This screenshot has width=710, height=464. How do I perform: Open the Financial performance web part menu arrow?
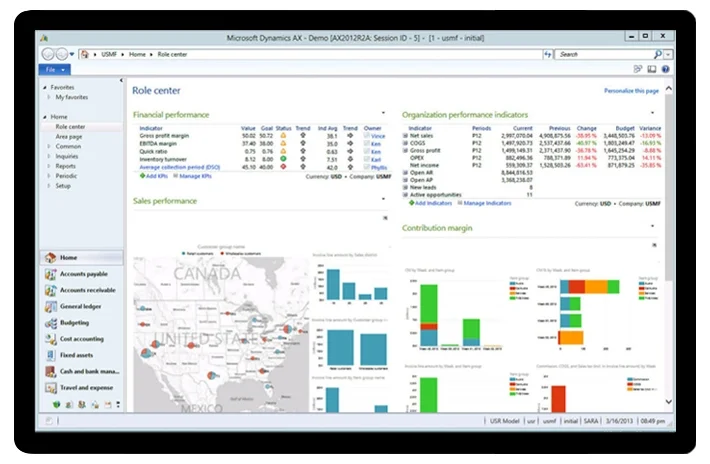pyautogui.click(x=383, y=113)
